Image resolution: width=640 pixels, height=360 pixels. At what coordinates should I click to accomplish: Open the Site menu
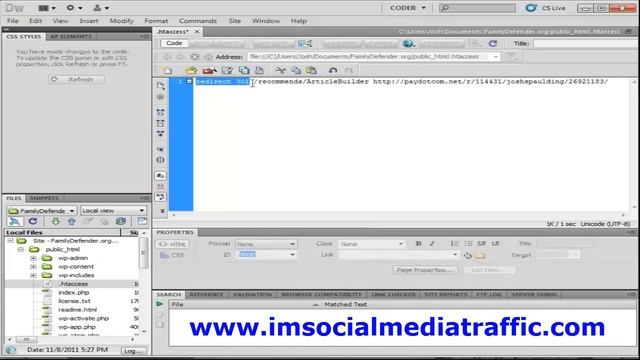[235, 21]
